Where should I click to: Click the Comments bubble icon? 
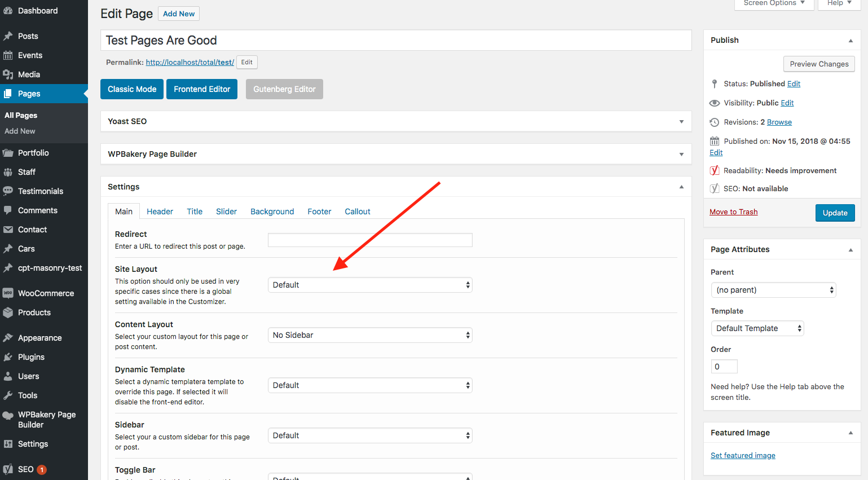click(11, 210)
